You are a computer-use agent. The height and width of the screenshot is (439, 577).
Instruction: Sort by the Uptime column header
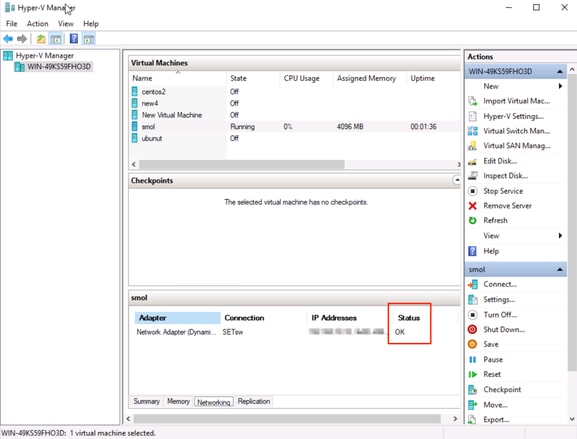click(433, 78)
